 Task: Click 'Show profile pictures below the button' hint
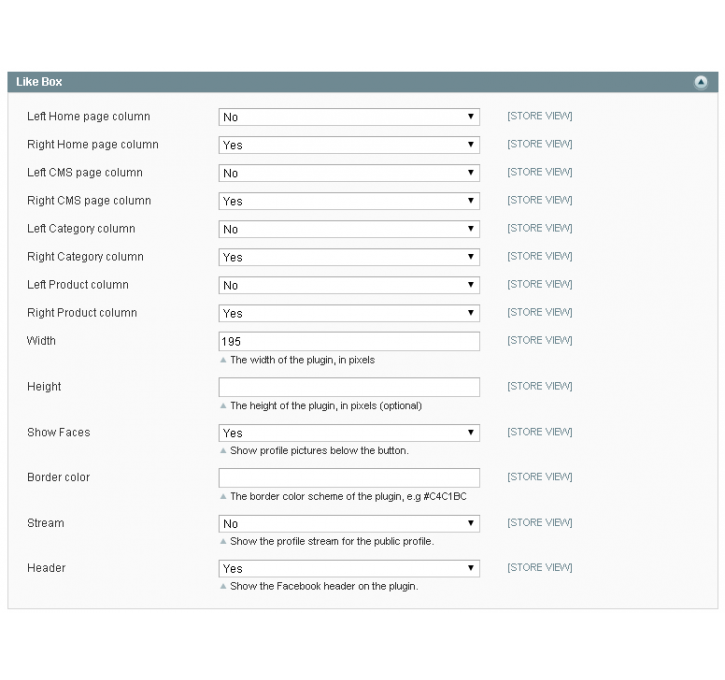pyautogui.click(x=319, y=451)
